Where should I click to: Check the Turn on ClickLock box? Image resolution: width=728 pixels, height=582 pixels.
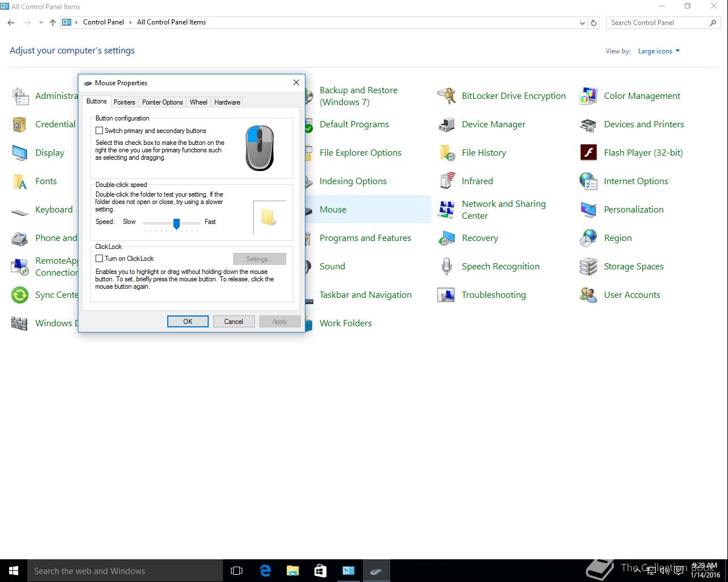point(100,259)
